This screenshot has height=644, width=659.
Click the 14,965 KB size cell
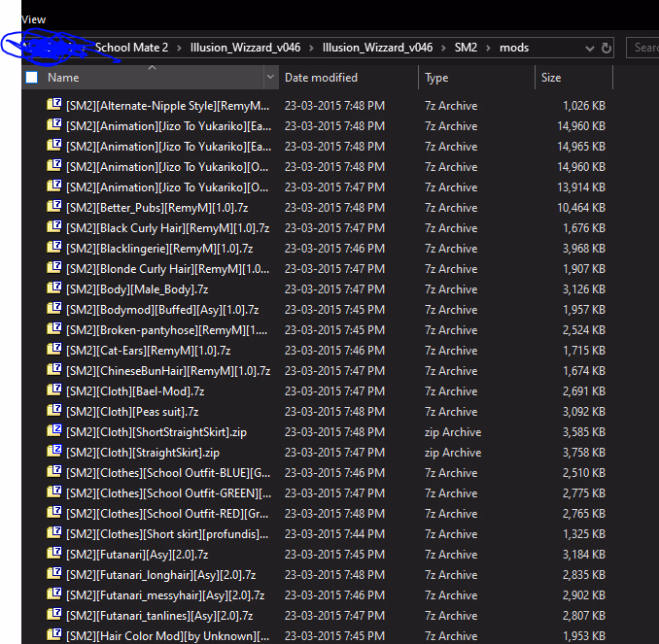click(581, 147)
